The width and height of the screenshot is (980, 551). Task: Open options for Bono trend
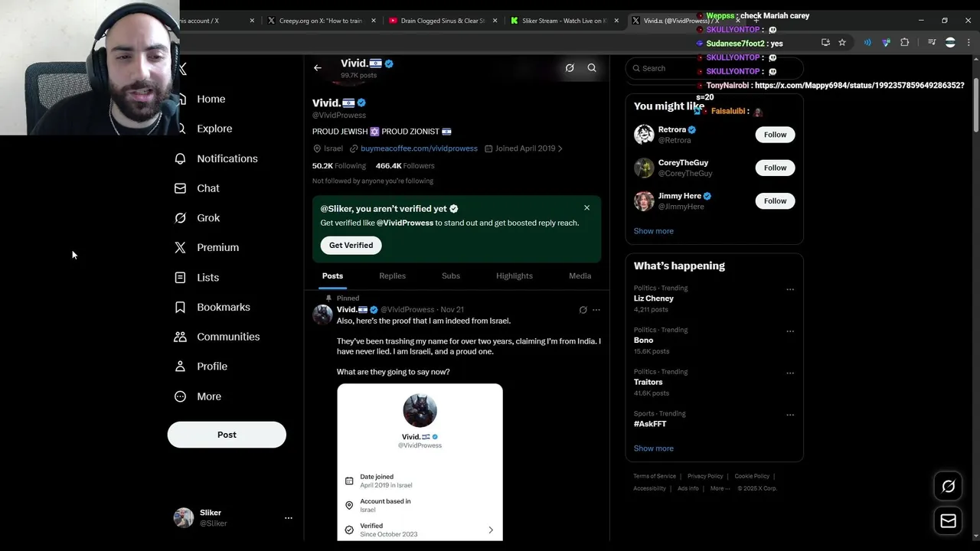pyautogui.click(x=790, y=331)
